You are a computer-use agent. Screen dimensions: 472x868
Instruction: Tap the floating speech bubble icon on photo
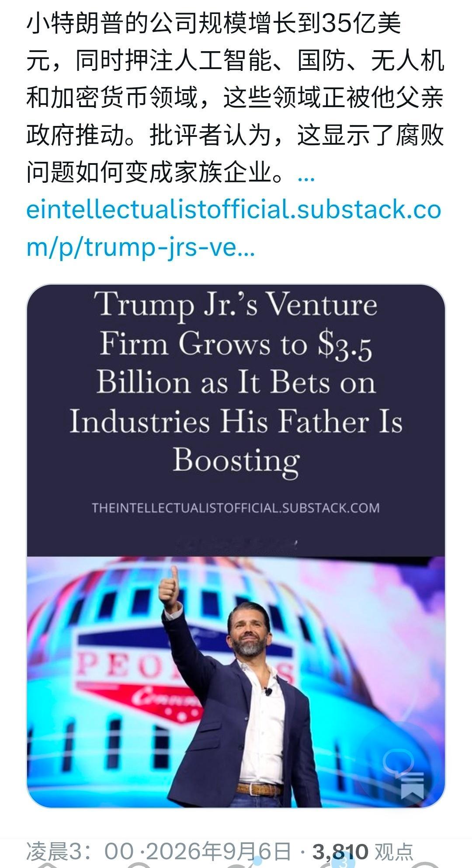coord(399,762)
